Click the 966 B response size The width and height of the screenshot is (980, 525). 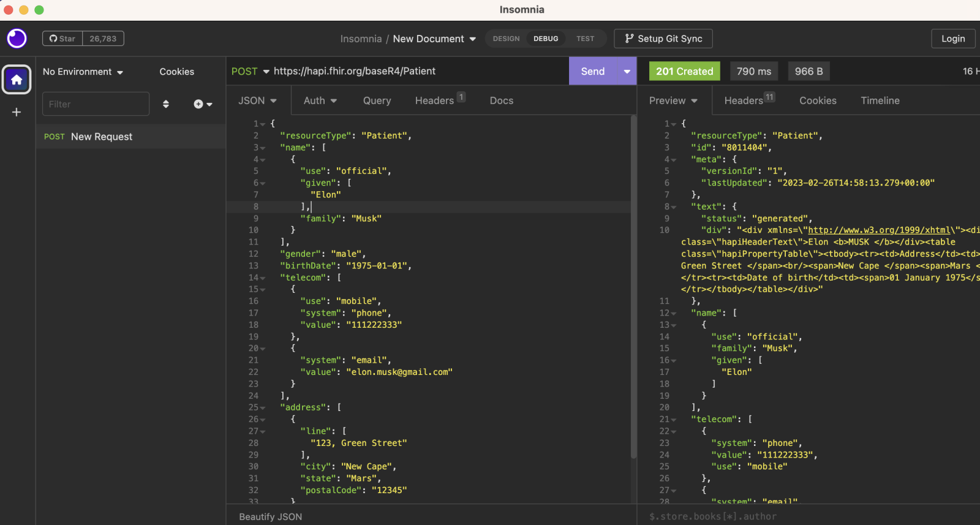pos(809,71)
